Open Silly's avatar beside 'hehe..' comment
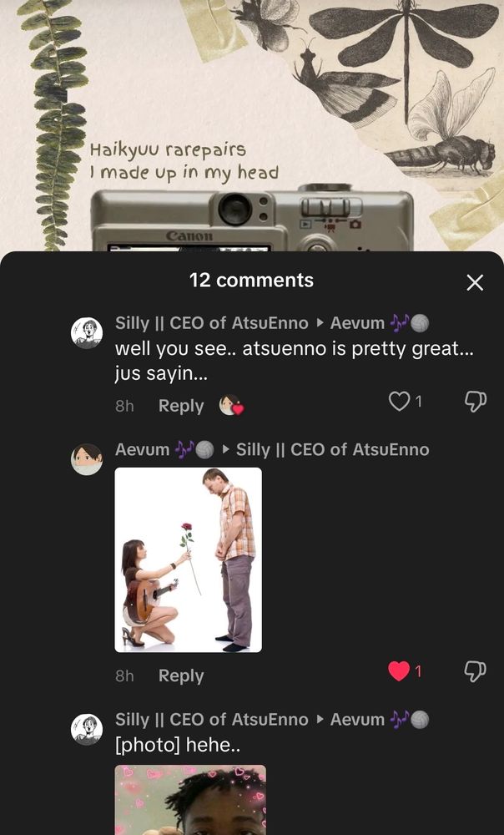Image resolution: width=504 pixels, height=835 pixels. point(87,729)
